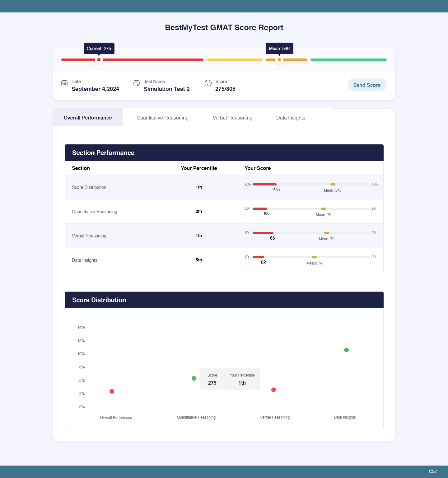The width and height of the screenshot is (448, 478).
Task: Click the Mean: 79 label
Action: 327,239
